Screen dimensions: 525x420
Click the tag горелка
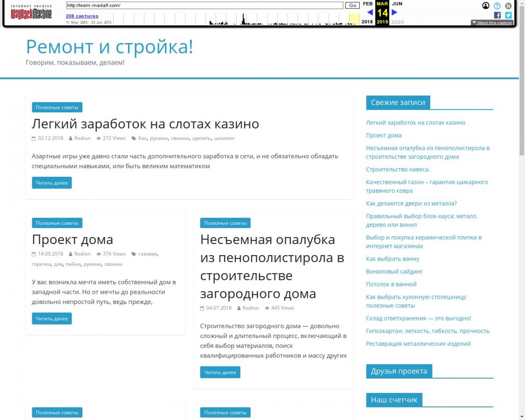[41, 264]
